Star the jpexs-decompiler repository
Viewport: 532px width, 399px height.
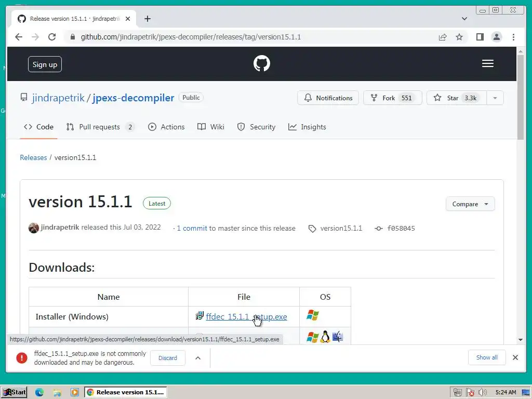pyautogui.click(x=456, y=98)
